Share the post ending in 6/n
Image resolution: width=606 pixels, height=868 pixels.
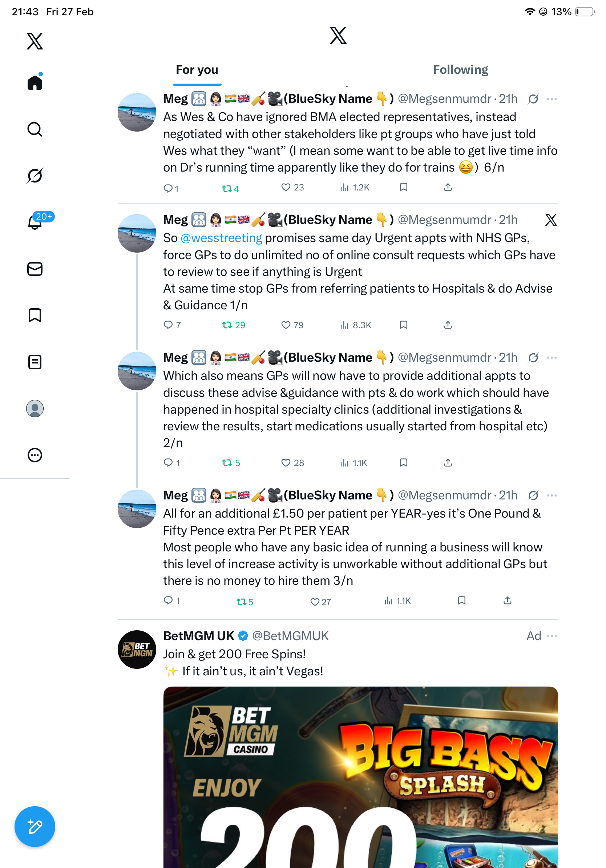448,187
